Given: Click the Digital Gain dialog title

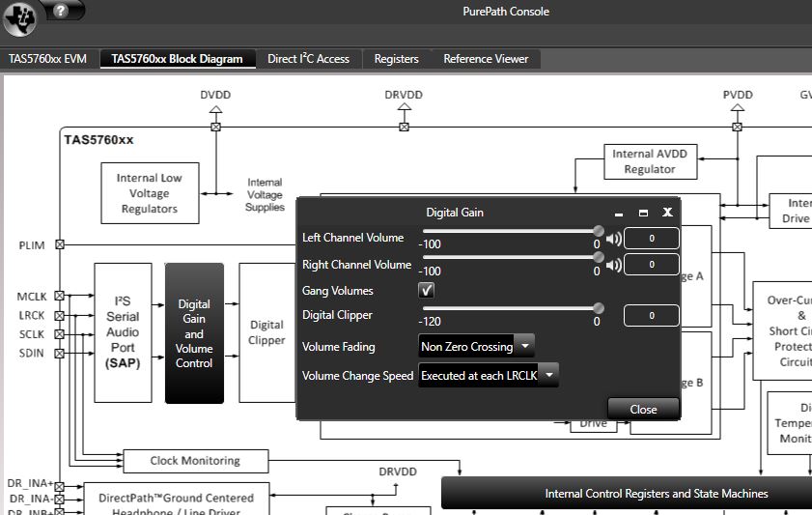Looking at the screenshot, I should (x=455, y=212).
